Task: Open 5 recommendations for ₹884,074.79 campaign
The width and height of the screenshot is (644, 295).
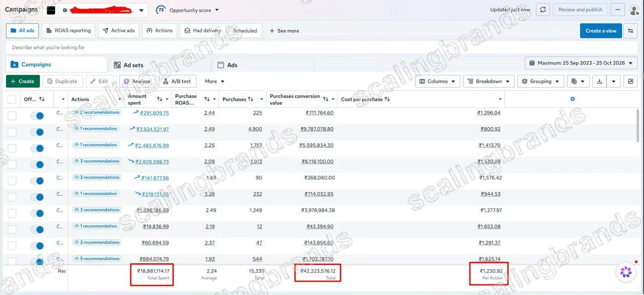Action: 97,259
